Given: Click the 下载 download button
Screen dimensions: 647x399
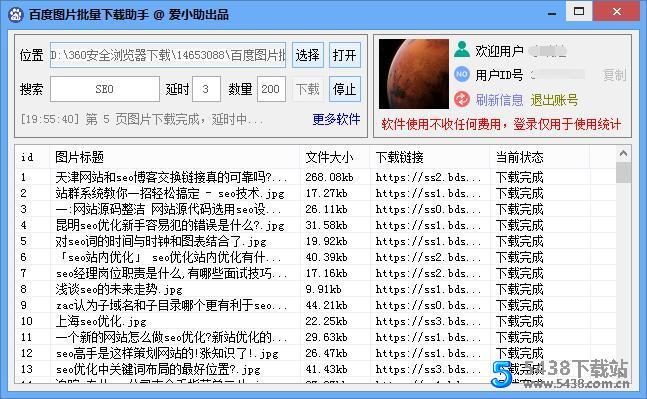Looking at the screenshot, I should click(307, 89).
